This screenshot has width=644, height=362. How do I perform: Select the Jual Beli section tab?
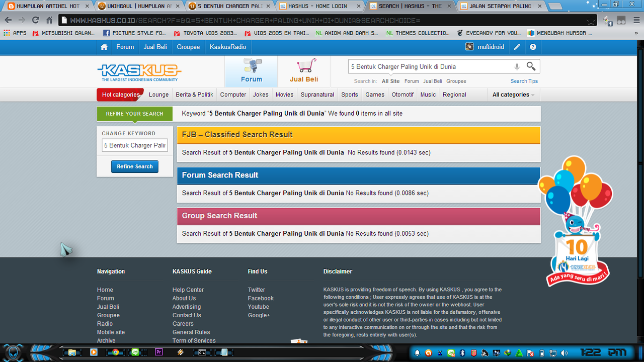coord(304,71)
